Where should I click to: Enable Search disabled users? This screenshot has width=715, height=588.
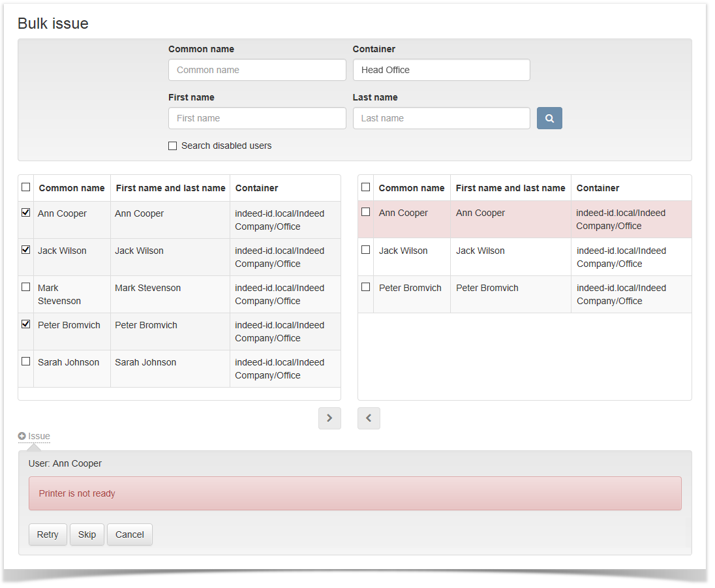point(172,146)
